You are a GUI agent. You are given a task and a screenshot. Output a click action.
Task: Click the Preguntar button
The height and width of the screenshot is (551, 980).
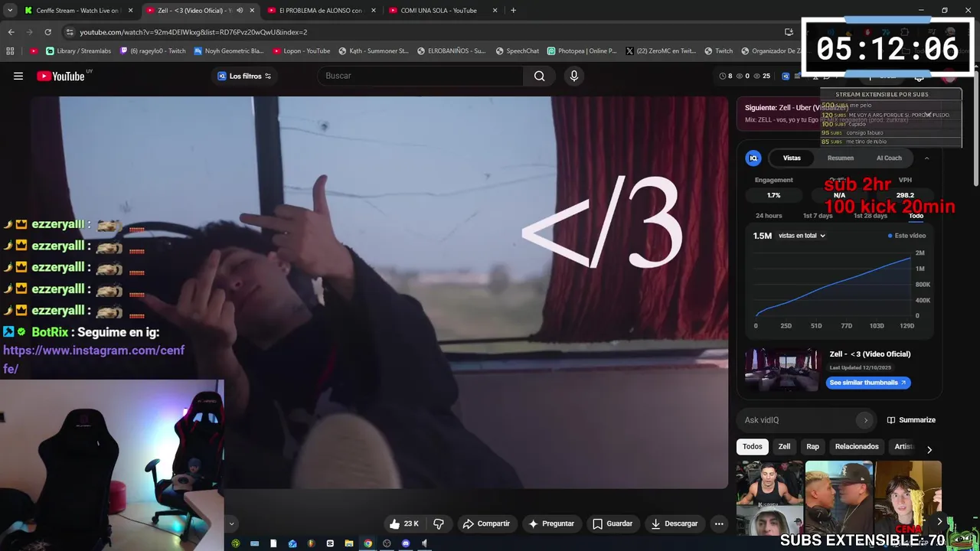pyautogui.click(x=551, y=523)
